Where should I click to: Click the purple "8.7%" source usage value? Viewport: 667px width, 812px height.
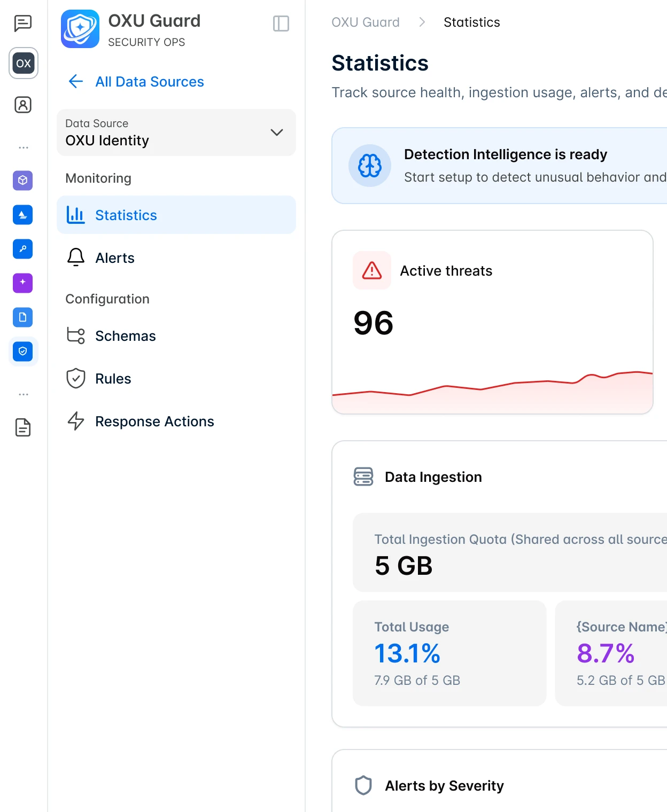click(x=606, y=653)
